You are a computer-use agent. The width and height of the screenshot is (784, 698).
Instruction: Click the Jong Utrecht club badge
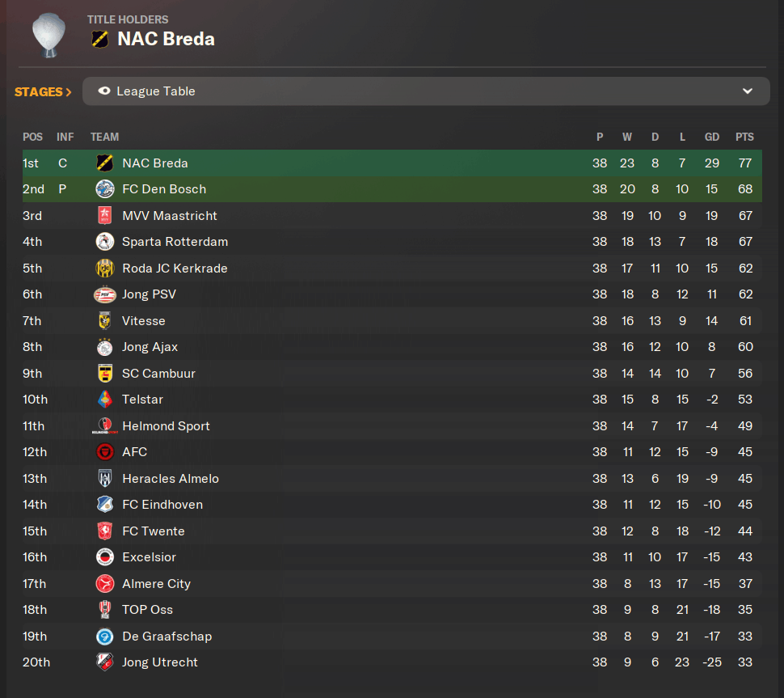pos(104,662)
